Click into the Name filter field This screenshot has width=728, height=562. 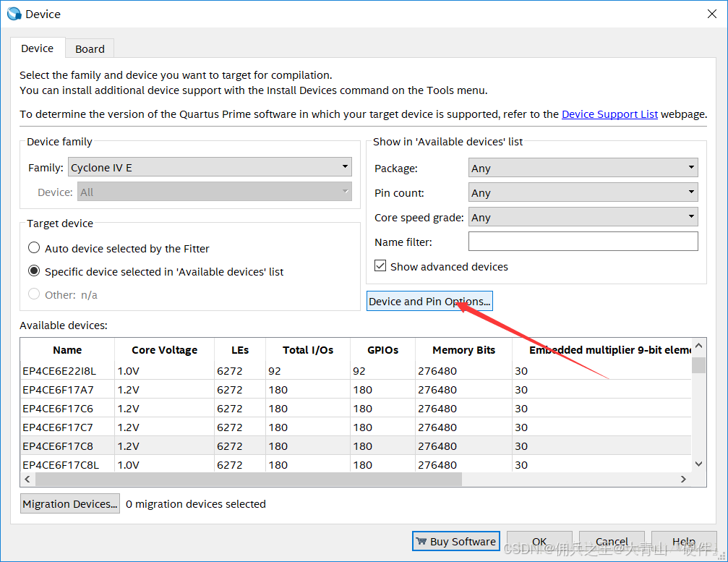click(x=583, y=242)
